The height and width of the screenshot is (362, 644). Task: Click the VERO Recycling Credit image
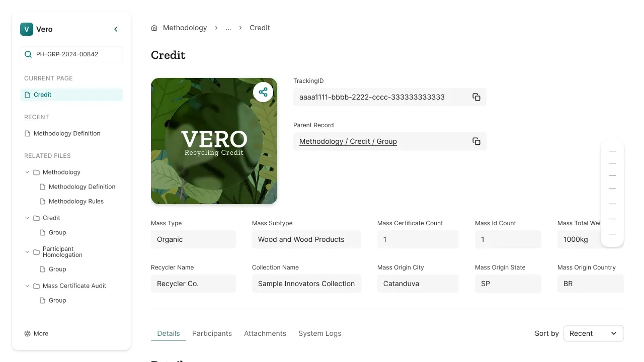coord(214,141)
